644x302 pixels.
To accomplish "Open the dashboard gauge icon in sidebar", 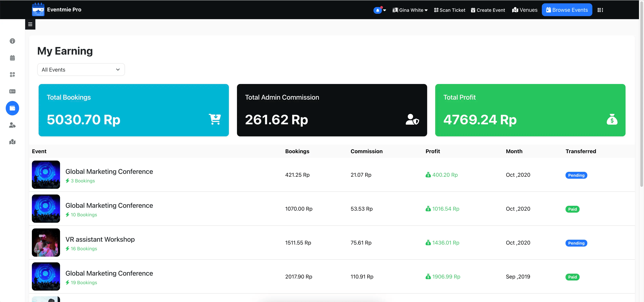I will 12,41.
